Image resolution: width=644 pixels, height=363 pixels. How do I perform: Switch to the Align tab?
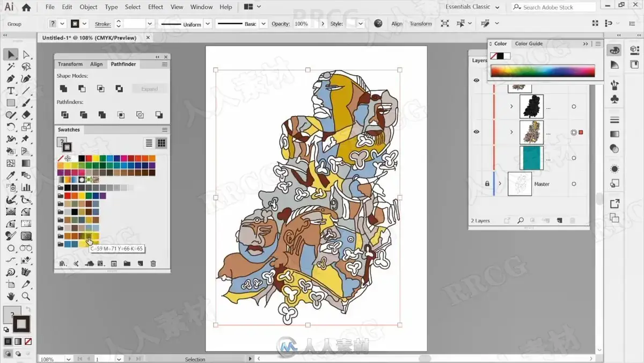pyautogui.click(x=96, y=64)
